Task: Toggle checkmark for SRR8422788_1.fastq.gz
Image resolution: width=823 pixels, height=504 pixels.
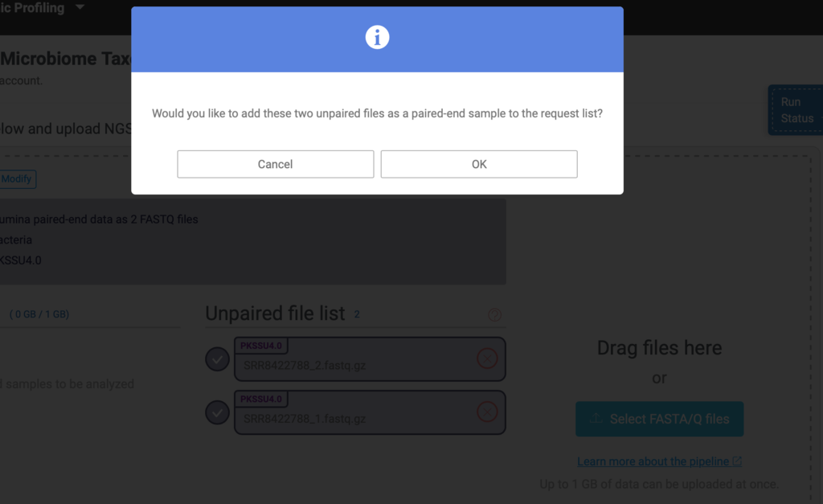Action: (217, 412)
